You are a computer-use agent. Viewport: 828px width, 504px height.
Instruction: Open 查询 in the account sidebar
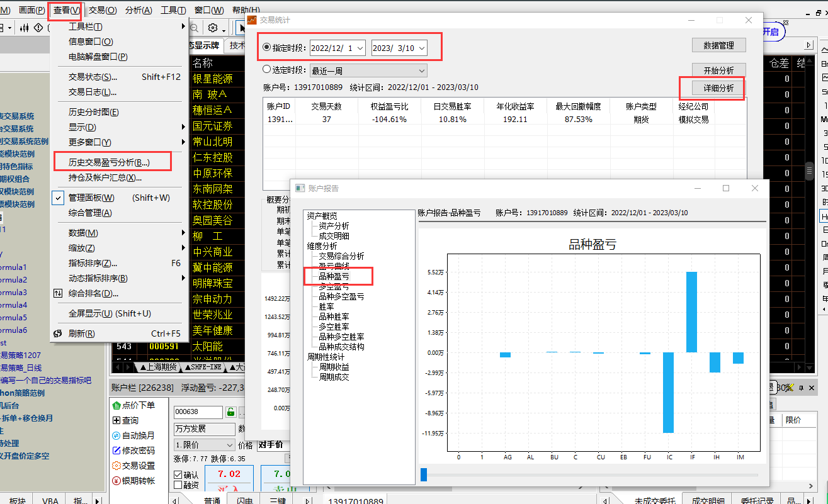click(116, 420)
